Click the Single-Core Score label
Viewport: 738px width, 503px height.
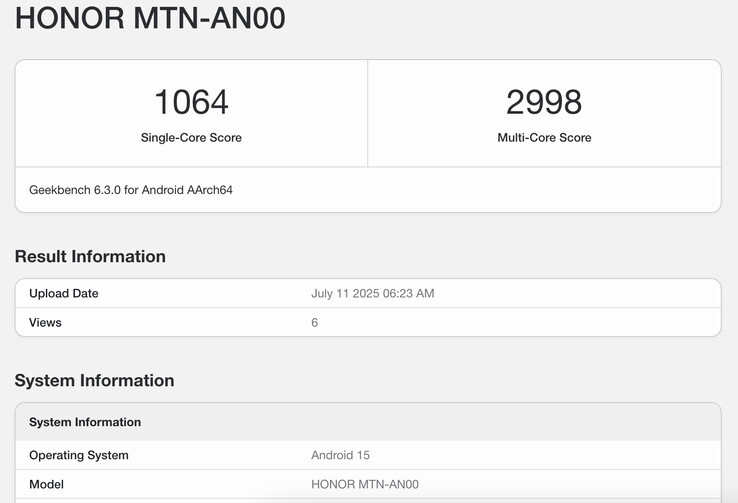191,138
